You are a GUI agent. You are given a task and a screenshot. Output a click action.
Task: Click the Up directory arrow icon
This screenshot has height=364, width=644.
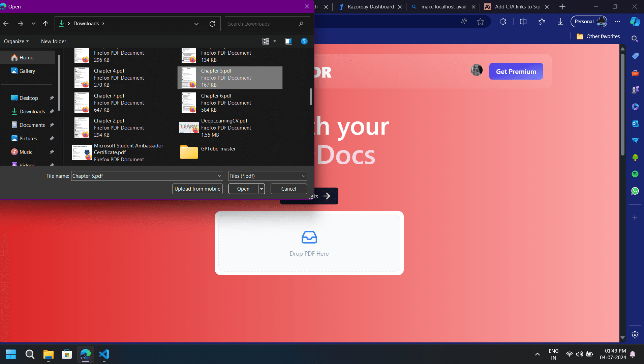pos(45,24)
